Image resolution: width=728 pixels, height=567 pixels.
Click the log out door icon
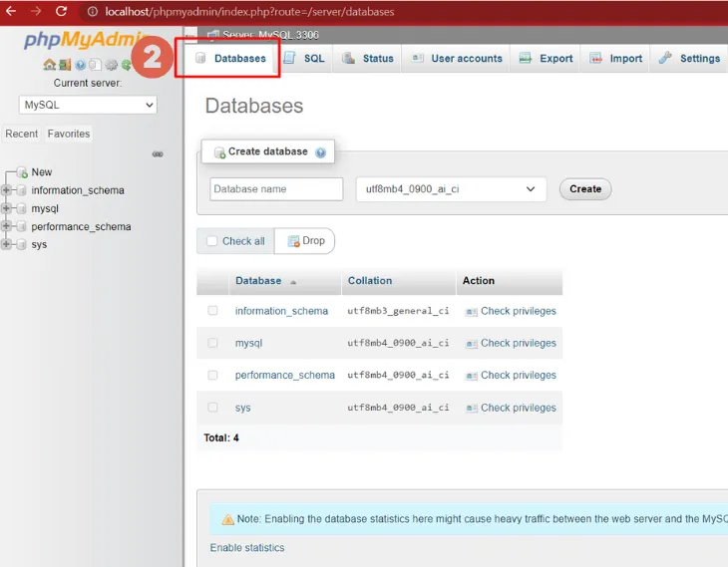(65, 65)
